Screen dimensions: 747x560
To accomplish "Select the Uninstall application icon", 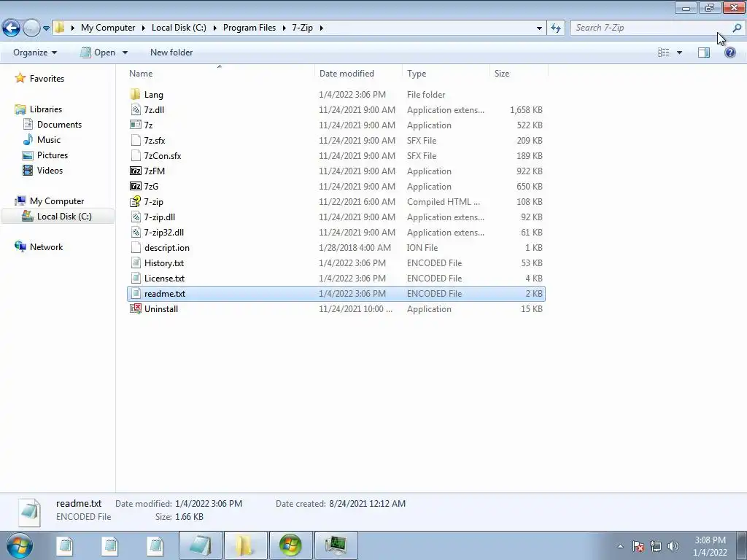I will pos(135,308).
